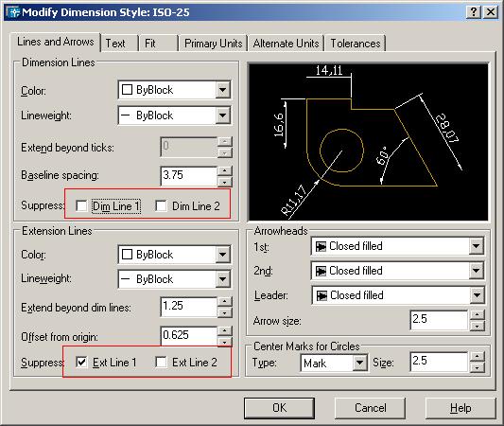
Task: Increase Baseline spacing with up arrow
Action: 225,170
